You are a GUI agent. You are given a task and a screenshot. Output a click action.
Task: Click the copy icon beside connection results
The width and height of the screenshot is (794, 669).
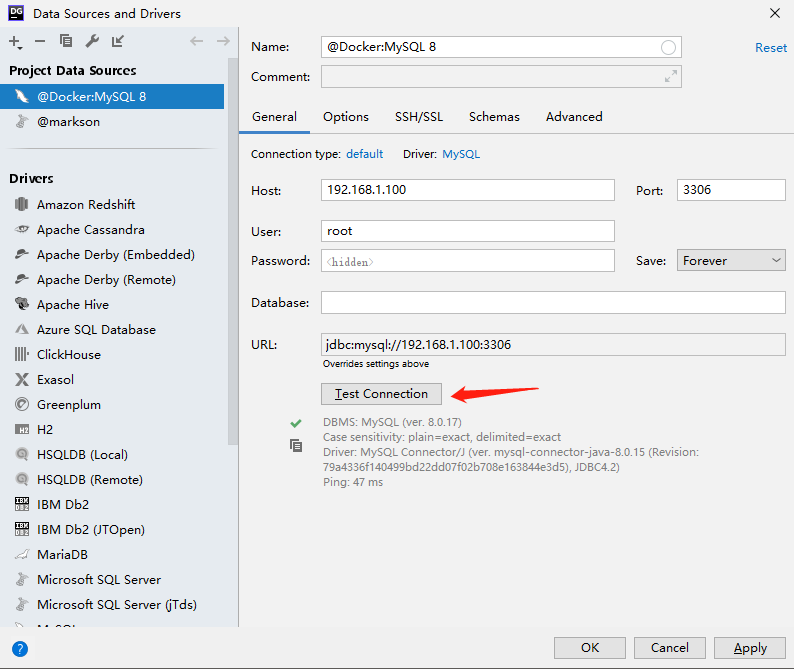[296, 445]
